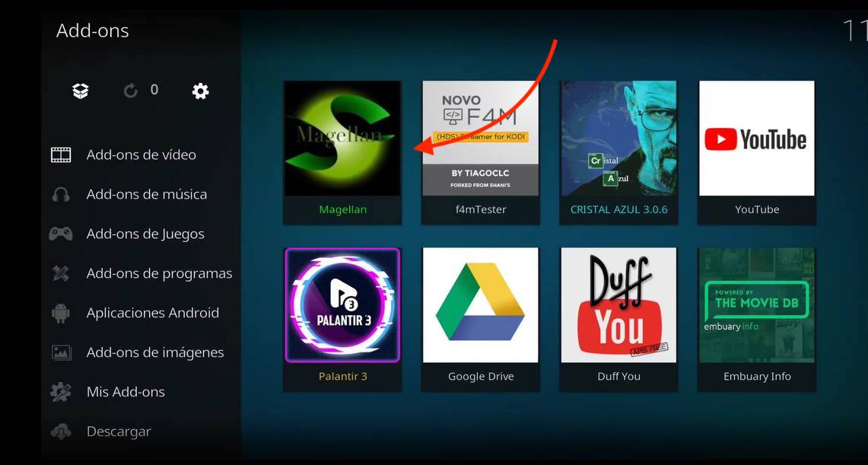Click the Duff You label
The image size is (868, 465).
619,377
